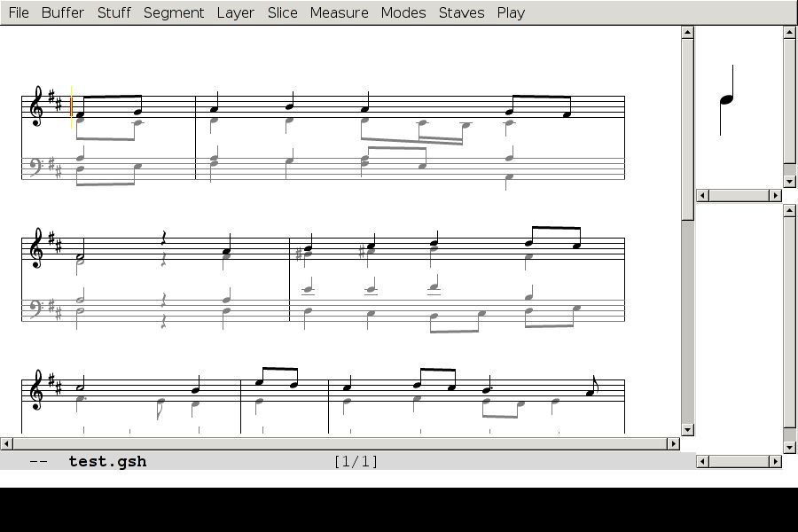Select the quarter note in the preview panel

click(x=727, y=99)
